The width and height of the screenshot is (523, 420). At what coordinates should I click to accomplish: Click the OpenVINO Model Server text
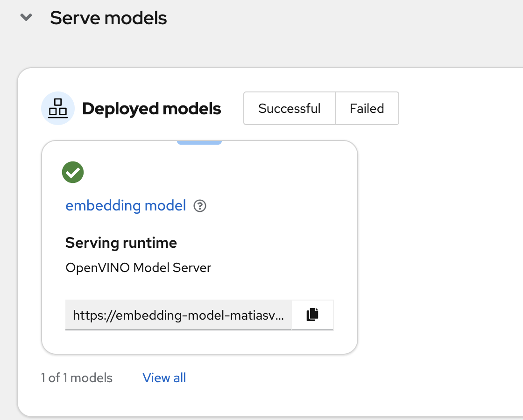[x=138, y=268]
